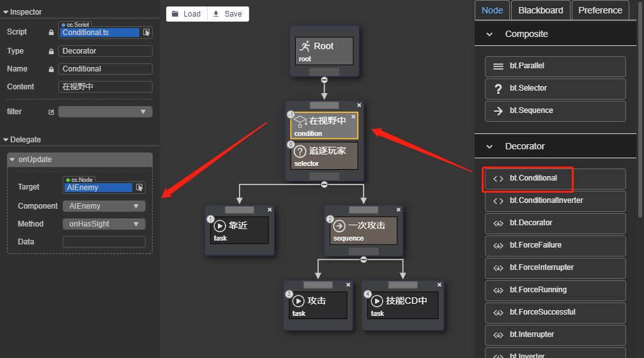This screenshot has height=358, width=644.
Task: Open the Method dropdown showing onHasSight
Action: [x=103, y=224]
